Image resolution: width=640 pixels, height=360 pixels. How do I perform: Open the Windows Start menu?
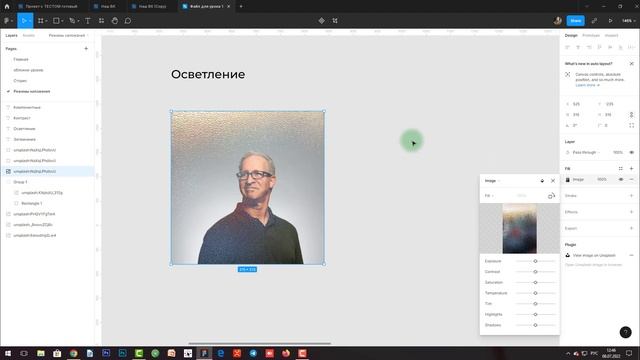[8, 353]
